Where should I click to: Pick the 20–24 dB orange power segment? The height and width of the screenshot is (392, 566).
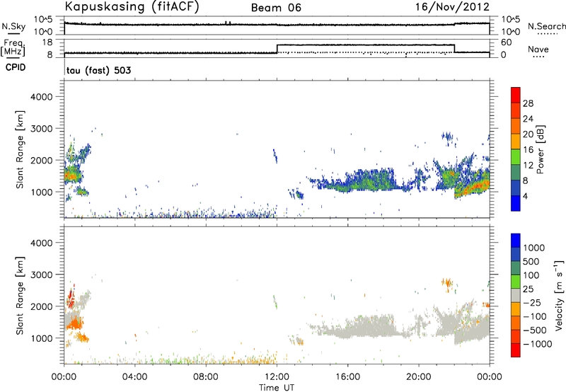tap(516, 126)
